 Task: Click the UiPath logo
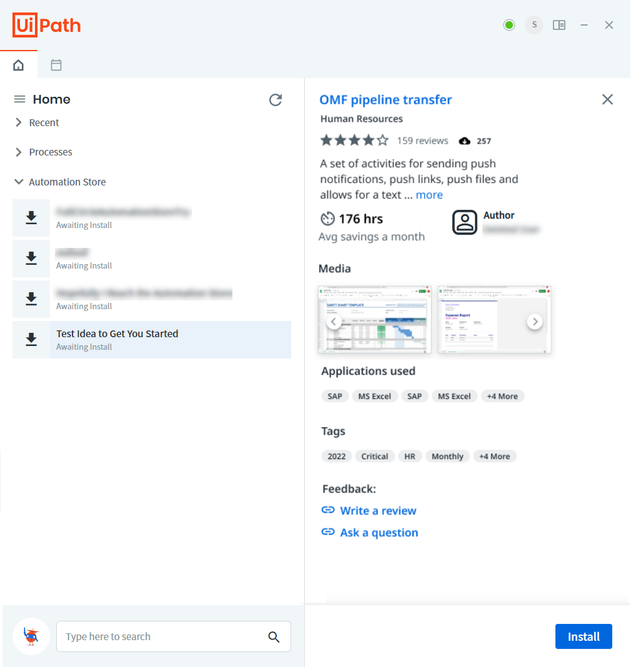coord(47,25)
